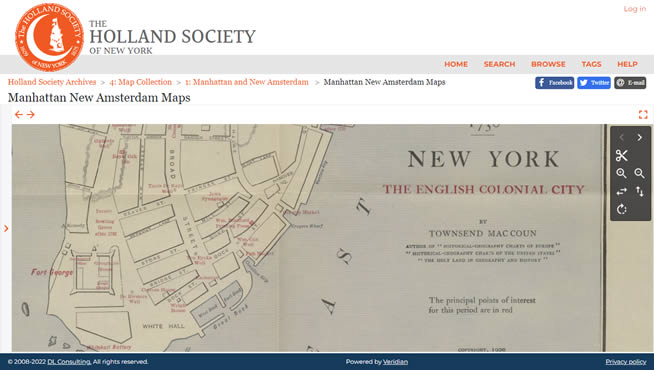This screenshot has height=370, width=654.
Task: Click the Log in link
Action: (x=634, y=9)
